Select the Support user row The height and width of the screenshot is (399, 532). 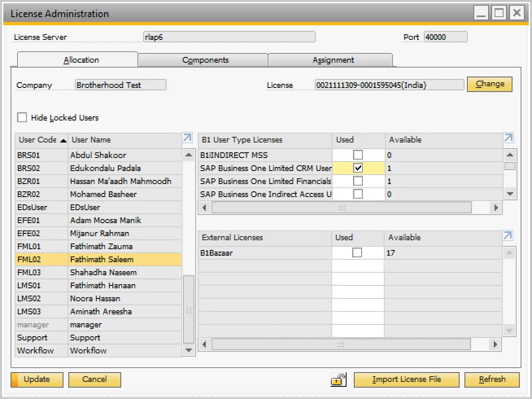click(98, 338)
